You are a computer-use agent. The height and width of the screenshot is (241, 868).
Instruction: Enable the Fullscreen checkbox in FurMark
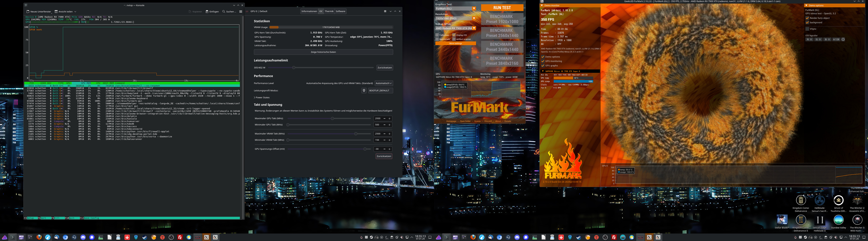[x=437, y=35]
